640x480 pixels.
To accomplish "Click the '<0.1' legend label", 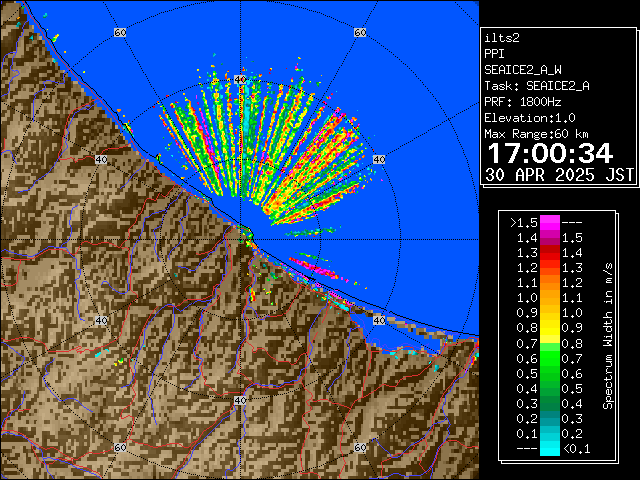I will (x=577, y=449).
